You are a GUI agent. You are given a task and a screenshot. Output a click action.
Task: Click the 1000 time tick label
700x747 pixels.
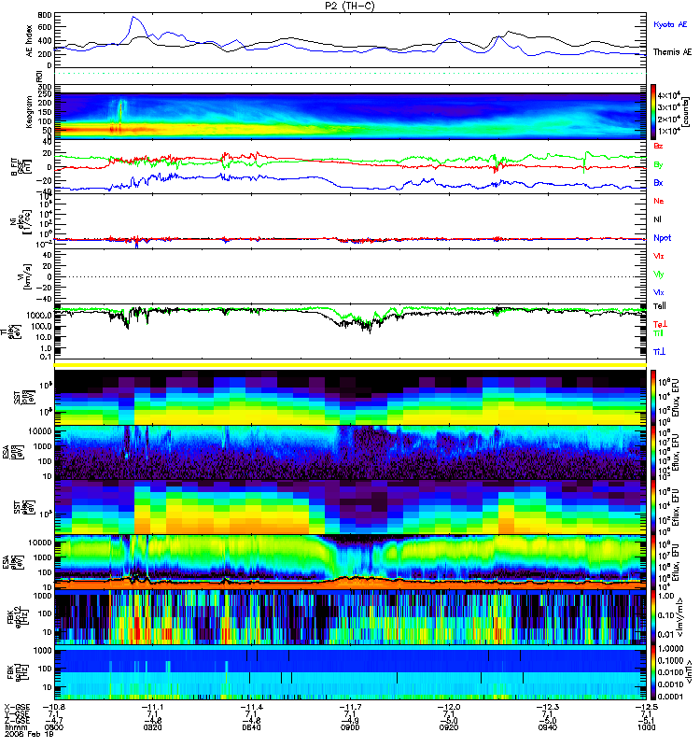pos(646,727)
